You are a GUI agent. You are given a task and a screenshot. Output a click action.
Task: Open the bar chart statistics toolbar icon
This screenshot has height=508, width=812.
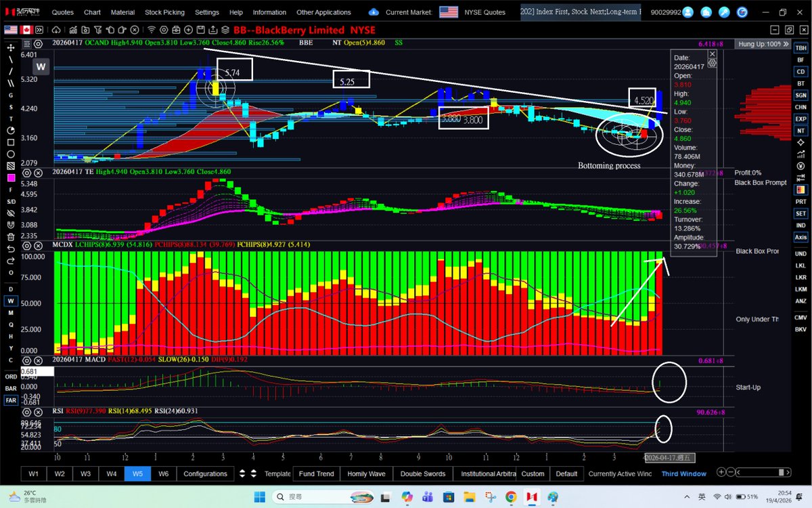pyautogui.click(x=72, y=30)
